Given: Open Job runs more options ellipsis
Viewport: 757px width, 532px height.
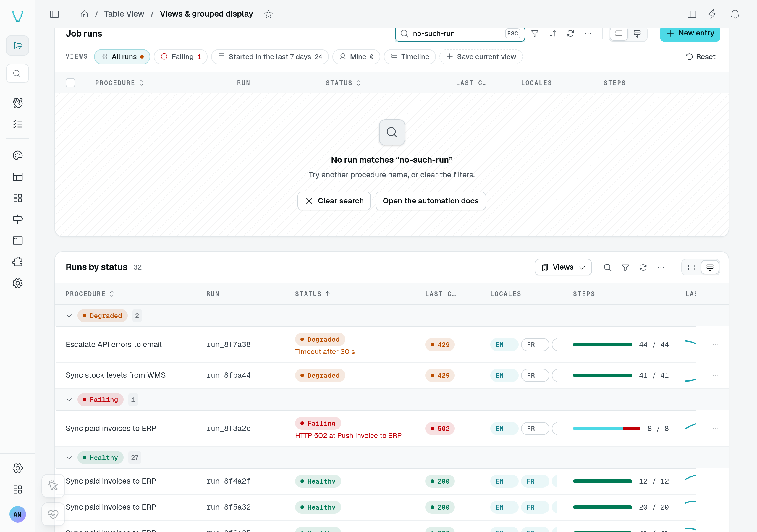Looking at the screenshot, I should (588, 34).
